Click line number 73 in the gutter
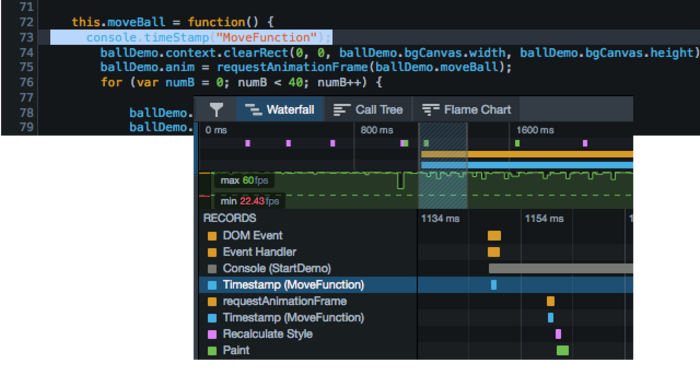This screenshot has height=375, width=700. click(26, 38)
